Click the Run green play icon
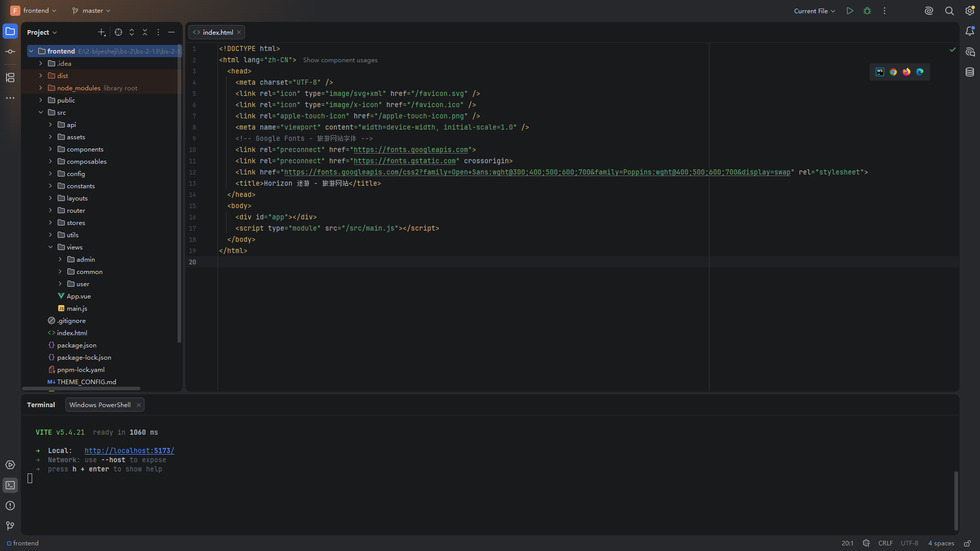Image resolution: width=980 pixels, height=551 pixels. (850, 11)
